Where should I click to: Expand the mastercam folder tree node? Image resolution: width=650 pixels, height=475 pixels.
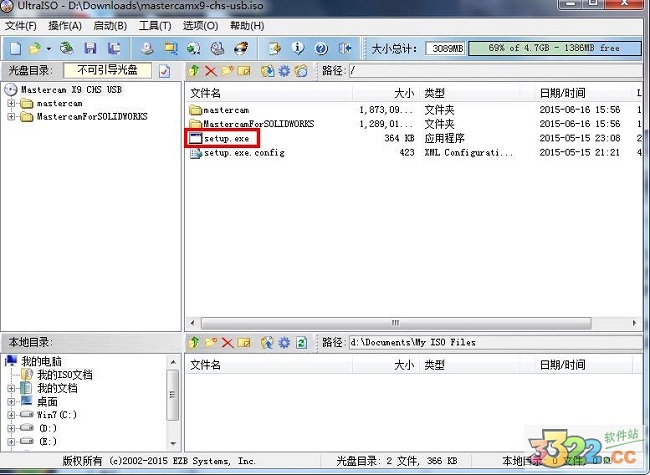tap(11, 103)
